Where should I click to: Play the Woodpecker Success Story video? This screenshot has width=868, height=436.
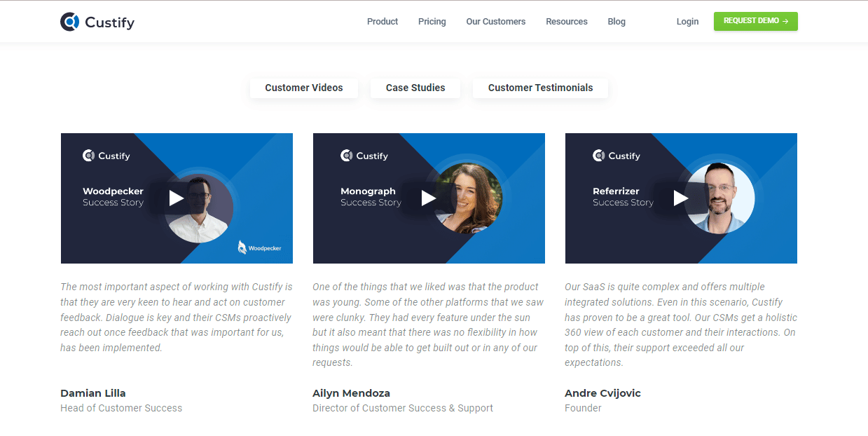(x=177, y=198)
